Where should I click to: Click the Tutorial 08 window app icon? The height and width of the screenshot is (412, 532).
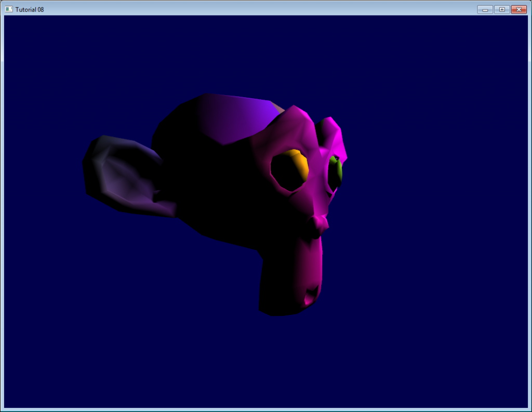click(9, 9)
